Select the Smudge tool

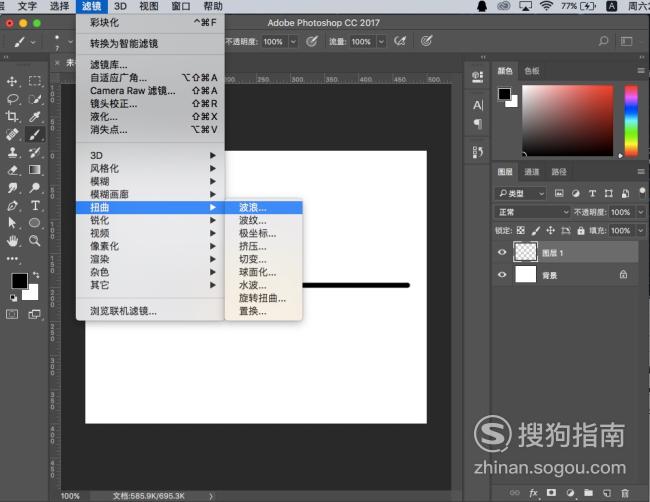[12, 188]
